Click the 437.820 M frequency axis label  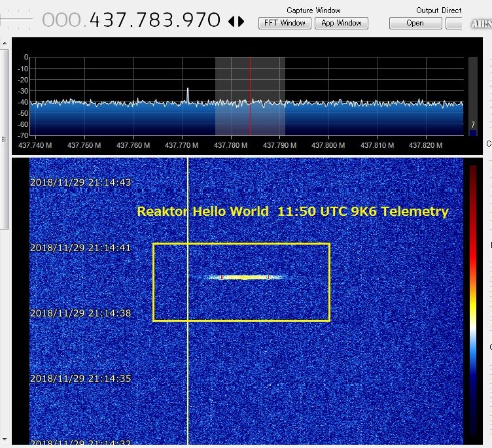click(426, 145)
